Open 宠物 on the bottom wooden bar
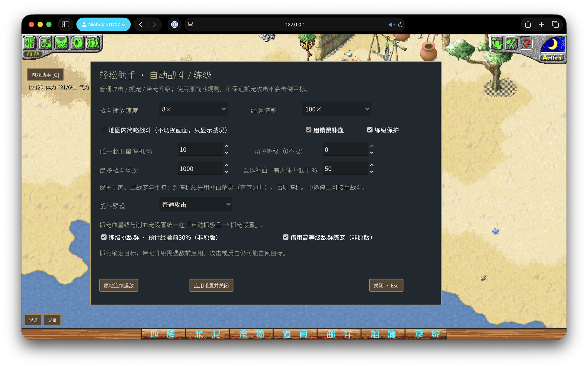Screen dimensions: 588x368 (251, 334)
